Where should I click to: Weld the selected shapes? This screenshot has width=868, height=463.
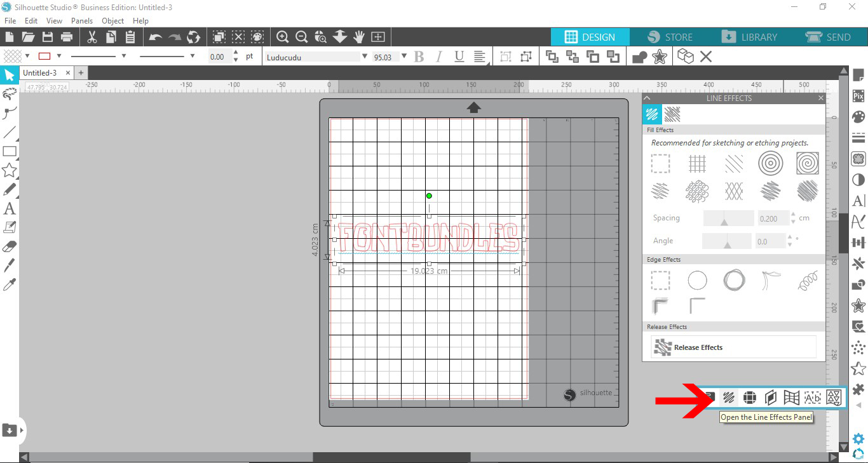(x=639, y=57)
